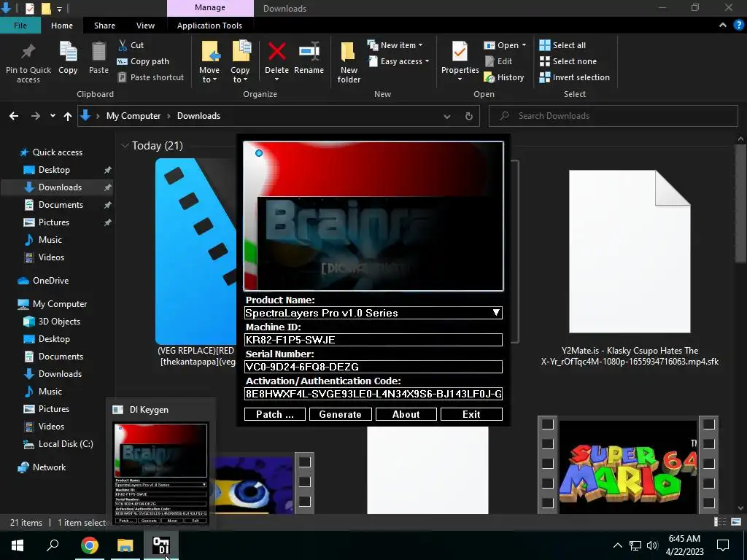Click History in the Open group
Viewport: 747px width, 560px height.
(504, 77)
